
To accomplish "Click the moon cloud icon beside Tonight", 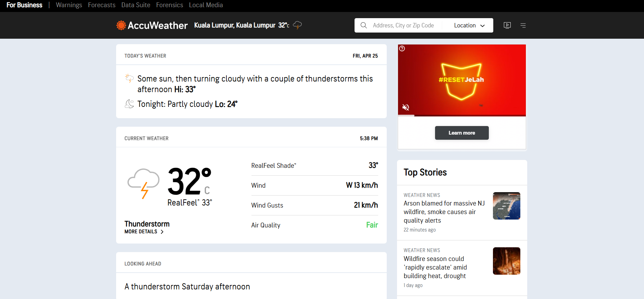I will tap(129, 104).
